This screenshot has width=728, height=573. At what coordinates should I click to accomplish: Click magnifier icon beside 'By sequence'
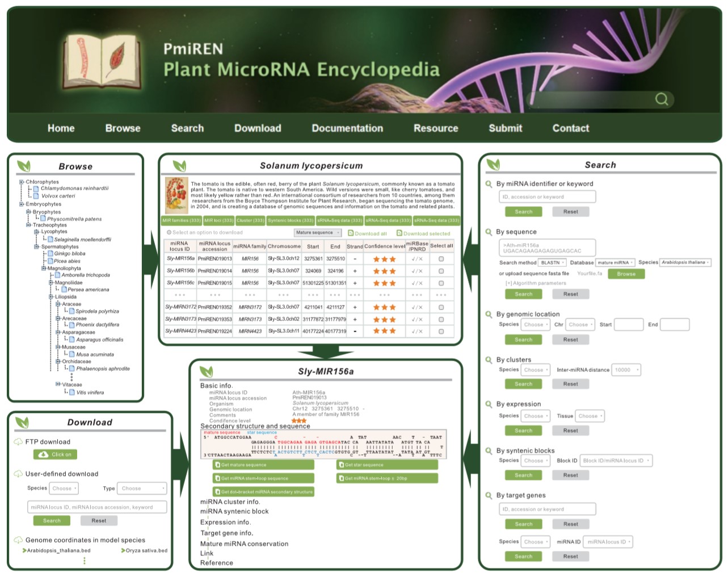[489, 232]
